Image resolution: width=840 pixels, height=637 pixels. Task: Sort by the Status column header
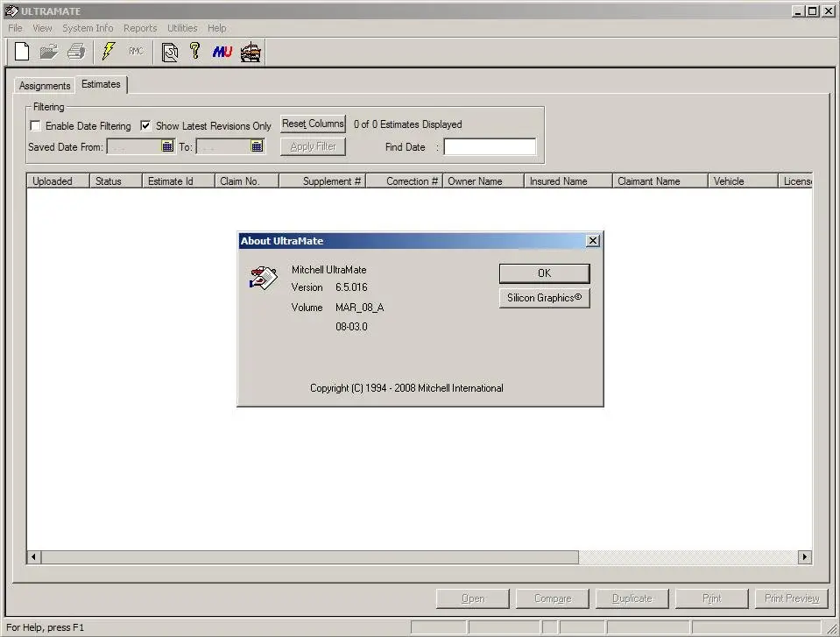click(116, 181)
